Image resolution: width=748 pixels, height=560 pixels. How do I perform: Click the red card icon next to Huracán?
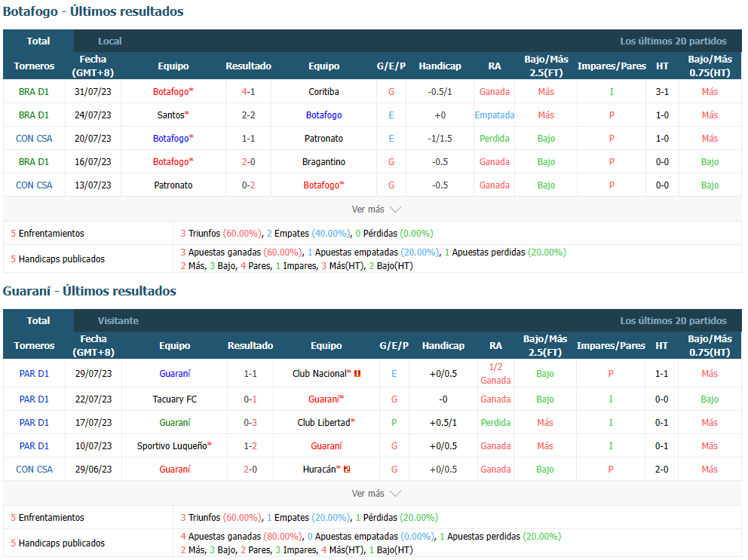[347, 470]
